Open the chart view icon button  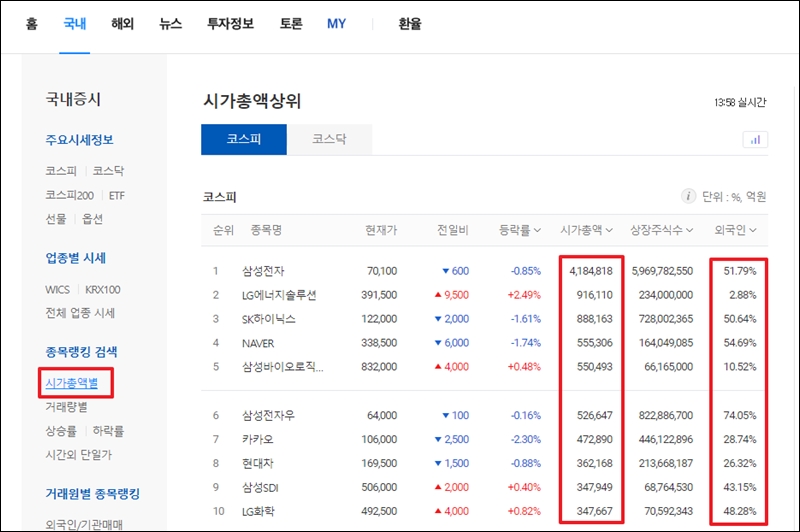click(755, 139)
